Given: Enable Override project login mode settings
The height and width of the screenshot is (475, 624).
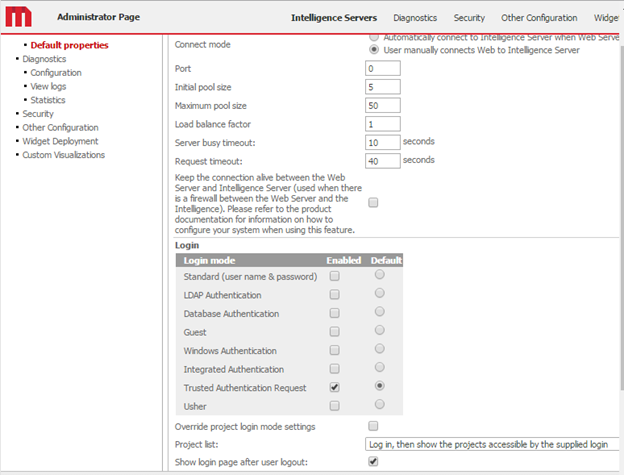Looking at the screenshot, I should tap(373, 427).
